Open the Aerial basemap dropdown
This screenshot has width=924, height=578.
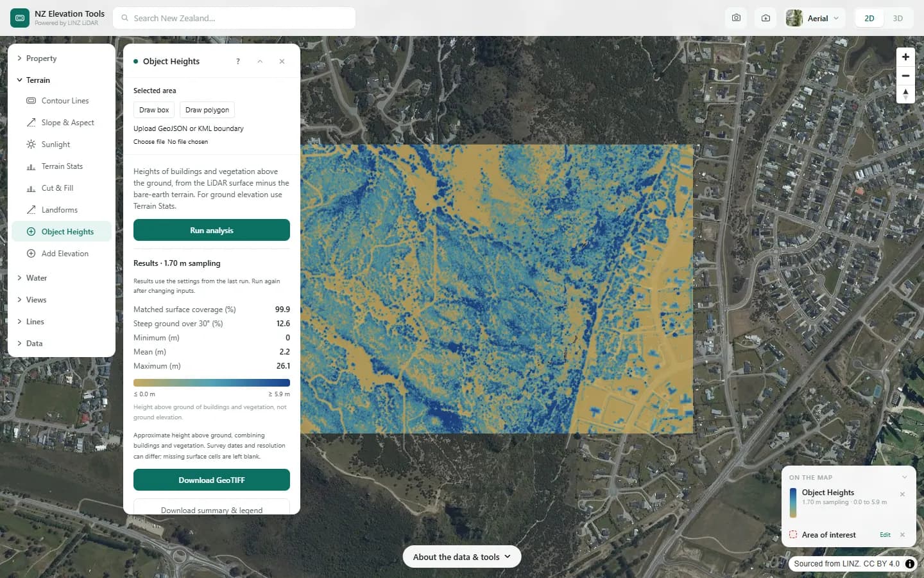814,18
